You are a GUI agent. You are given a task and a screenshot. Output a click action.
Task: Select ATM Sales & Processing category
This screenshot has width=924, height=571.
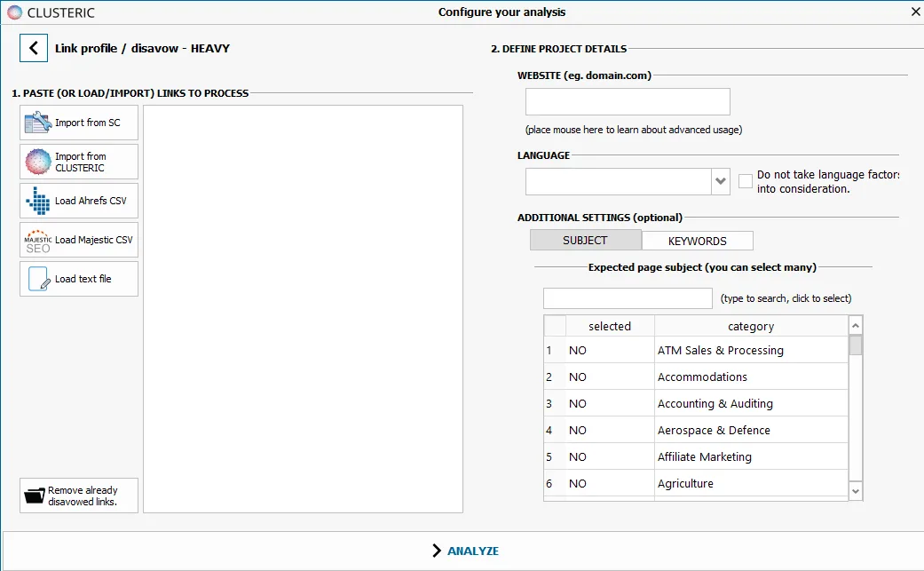(751, 350)
